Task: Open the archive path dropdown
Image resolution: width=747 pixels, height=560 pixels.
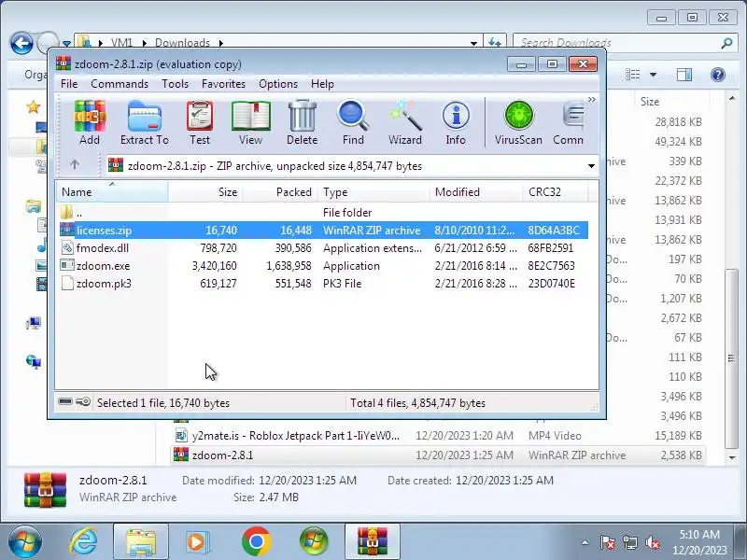Action: click(x=591, y=166)
